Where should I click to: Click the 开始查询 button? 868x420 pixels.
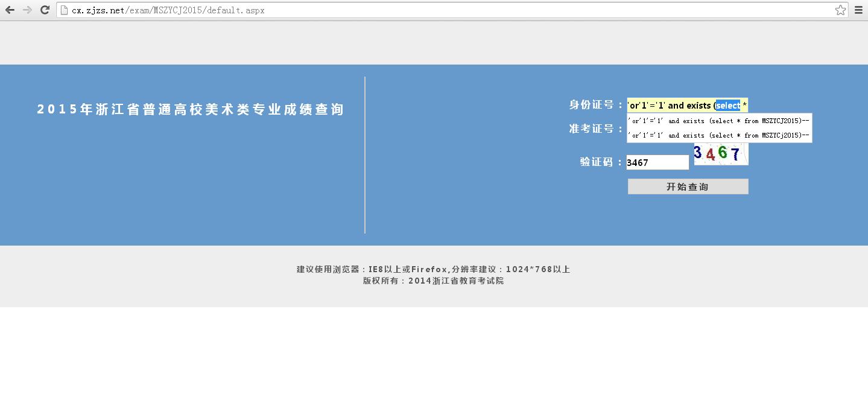coord(688,186)
